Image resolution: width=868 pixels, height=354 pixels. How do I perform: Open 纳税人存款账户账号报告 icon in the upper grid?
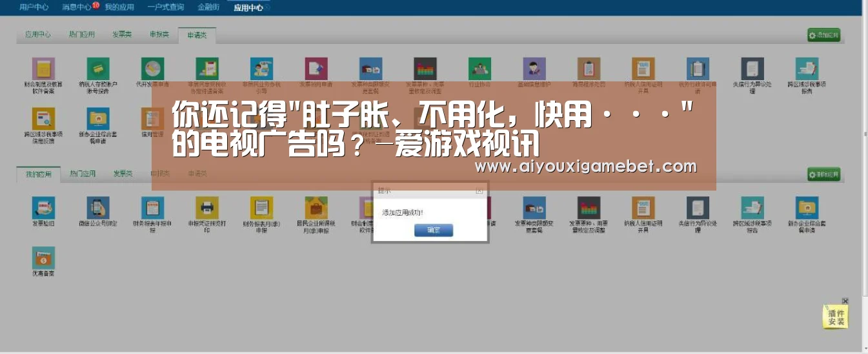click(x=98, y=68)
